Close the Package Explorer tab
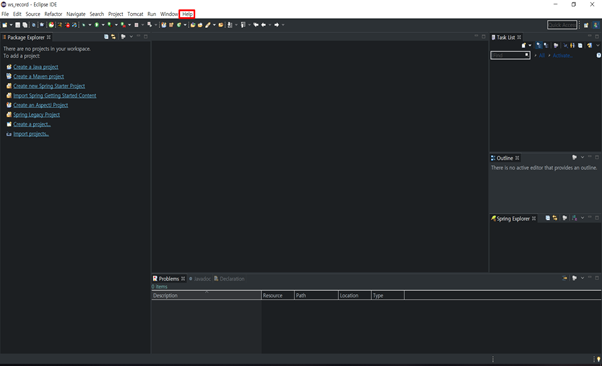Viewport: 602px width, 366px height. 48,37
